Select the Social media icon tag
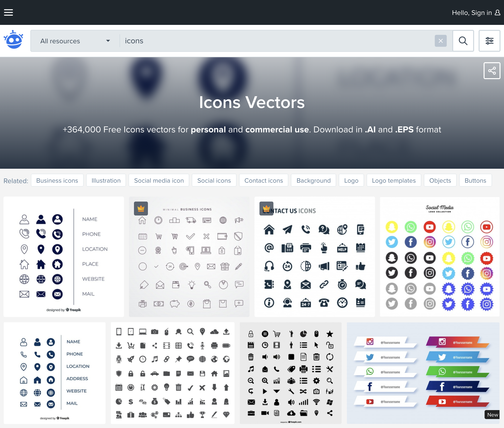 [159, 180]
